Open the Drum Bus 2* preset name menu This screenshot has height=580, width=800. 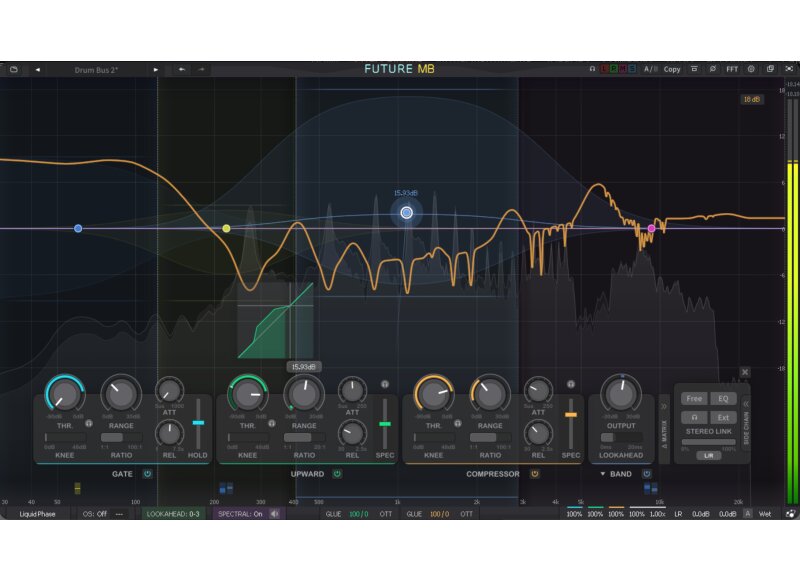96,70
